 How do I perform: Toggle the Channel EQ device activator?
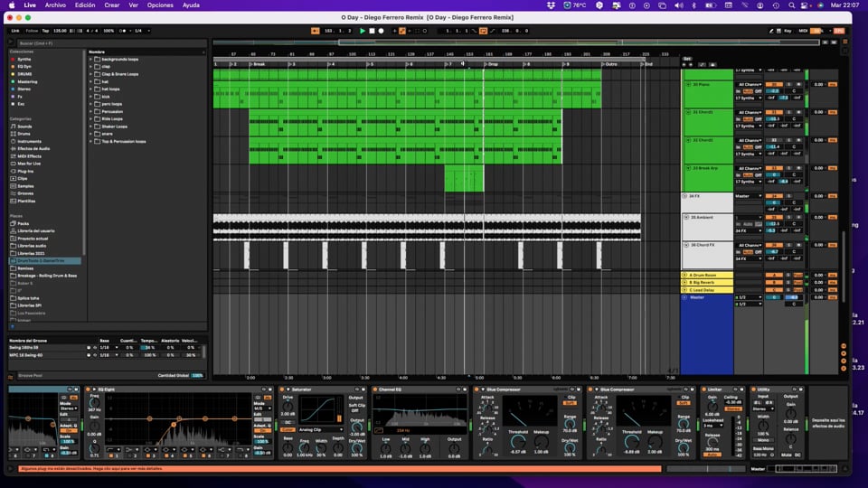pyautogui.click(x=375, y=389)
